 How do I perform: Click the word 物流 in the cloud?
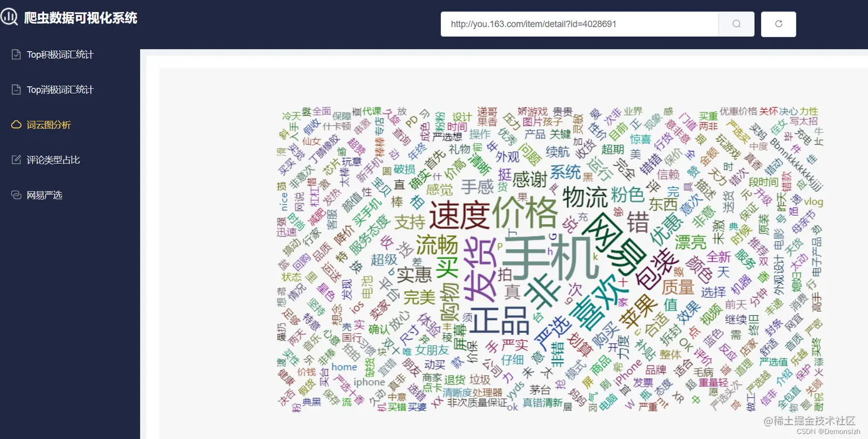pyautogui.click(x=584, y=197)
